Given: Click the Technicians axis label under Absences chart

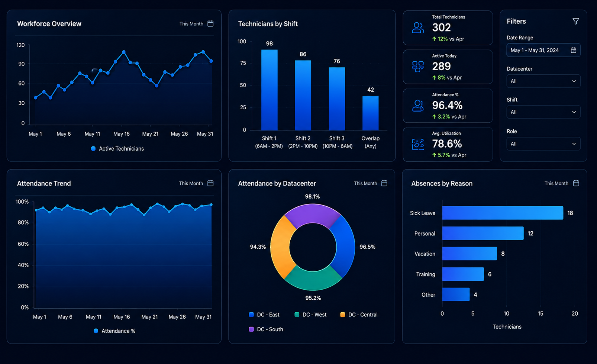Looking at the screenshot, I should tap(507, 327).
